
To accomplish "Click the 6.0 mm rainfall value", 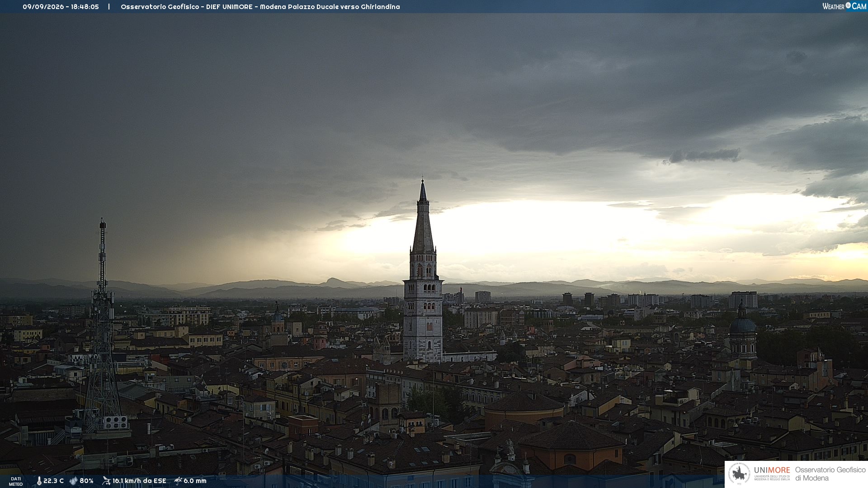I will click(x=195, y=481).
